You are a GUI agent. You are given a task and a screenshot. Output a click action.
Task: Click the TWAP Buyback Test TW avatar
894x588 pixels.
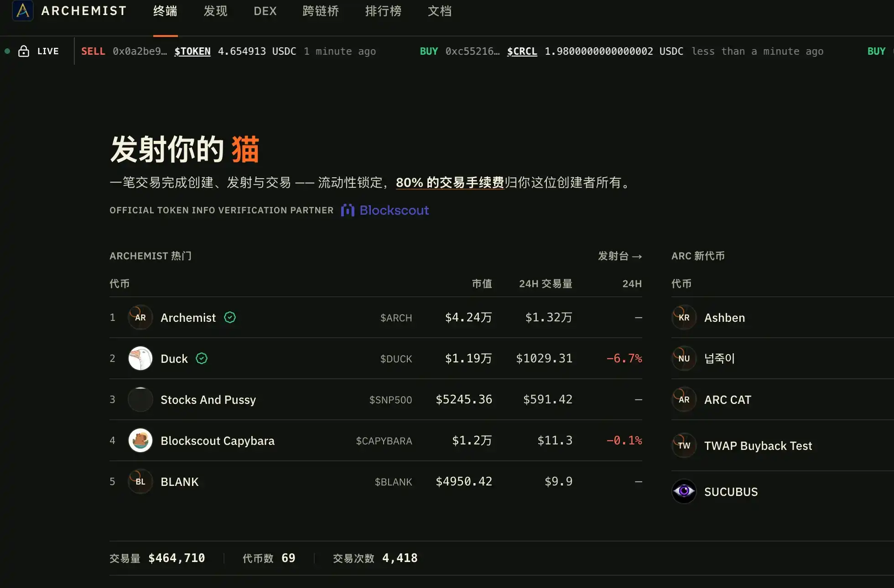coord(684,445)
